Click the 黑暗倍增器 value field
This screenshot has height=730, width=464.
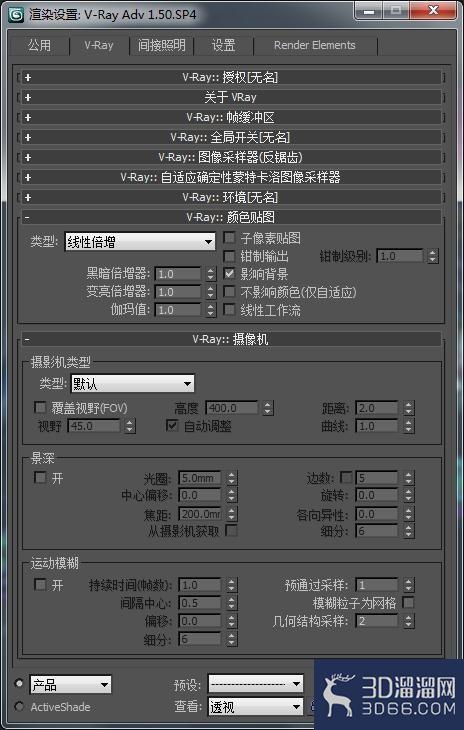tap(178, 274)
